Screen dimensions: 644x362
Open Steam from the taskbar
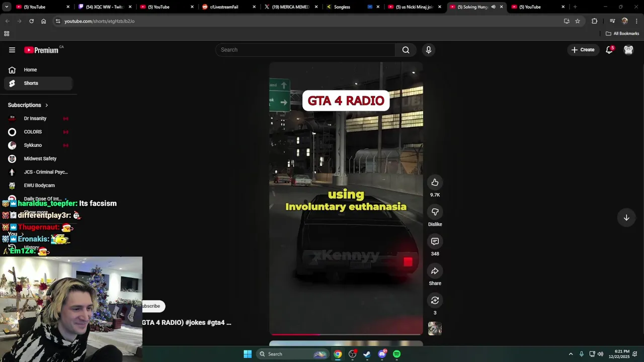[x=367, y=354]
